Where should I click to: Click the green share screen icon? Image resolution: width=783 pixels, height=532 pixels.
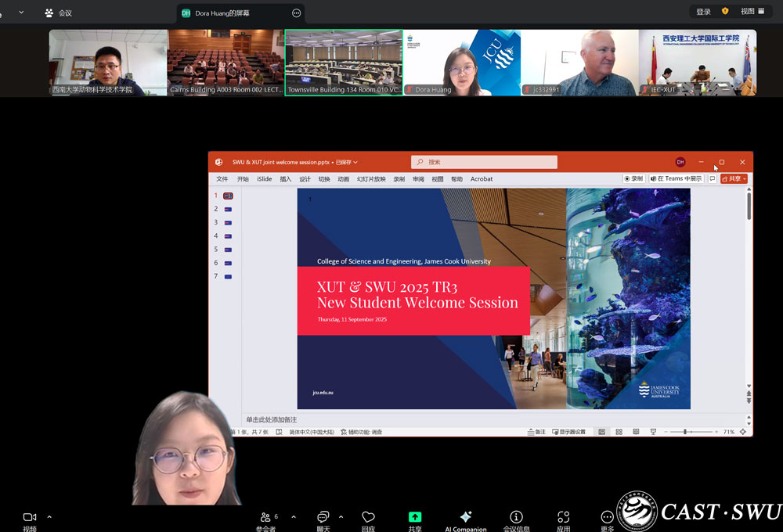[x=415, y=517]
